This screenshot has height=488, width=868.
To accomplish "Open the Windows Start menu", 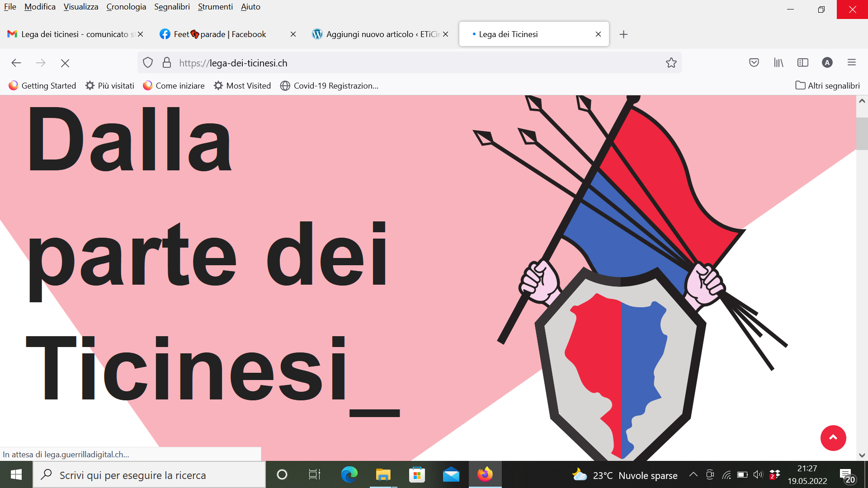I will (16, 474).
